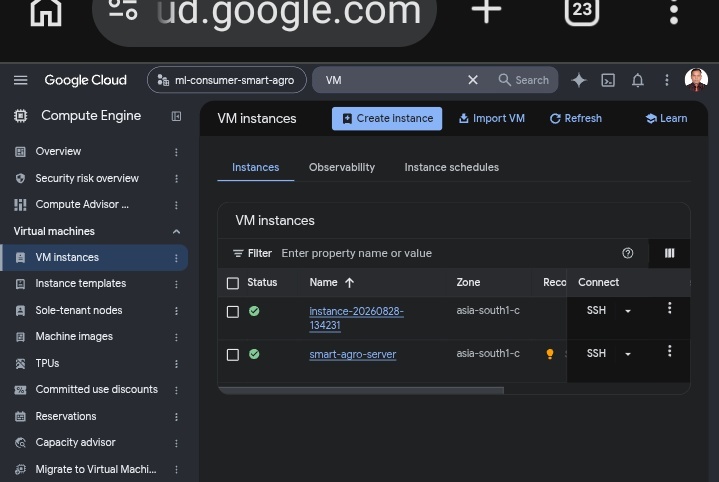
Task: Click the Search button in top bar
Action: coord(524,80)
